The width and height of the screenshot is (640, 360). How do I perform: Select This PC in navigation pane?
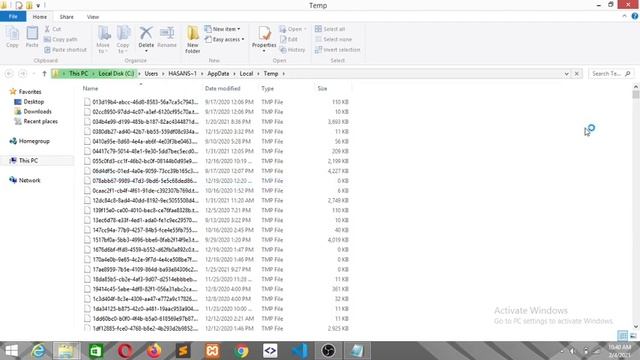click(28, 161)
